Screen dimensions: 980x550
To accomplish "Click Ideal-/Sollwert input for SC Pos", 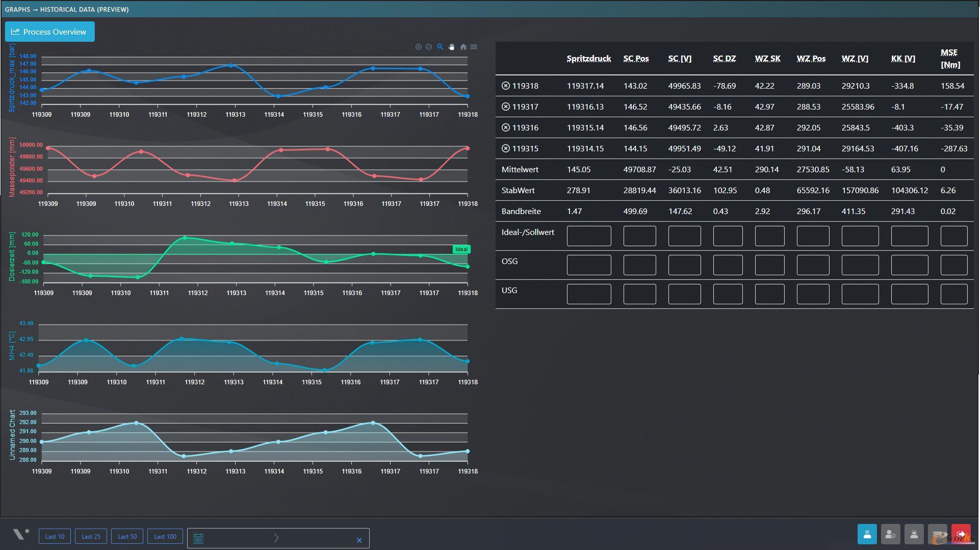I will click(639, 236).
